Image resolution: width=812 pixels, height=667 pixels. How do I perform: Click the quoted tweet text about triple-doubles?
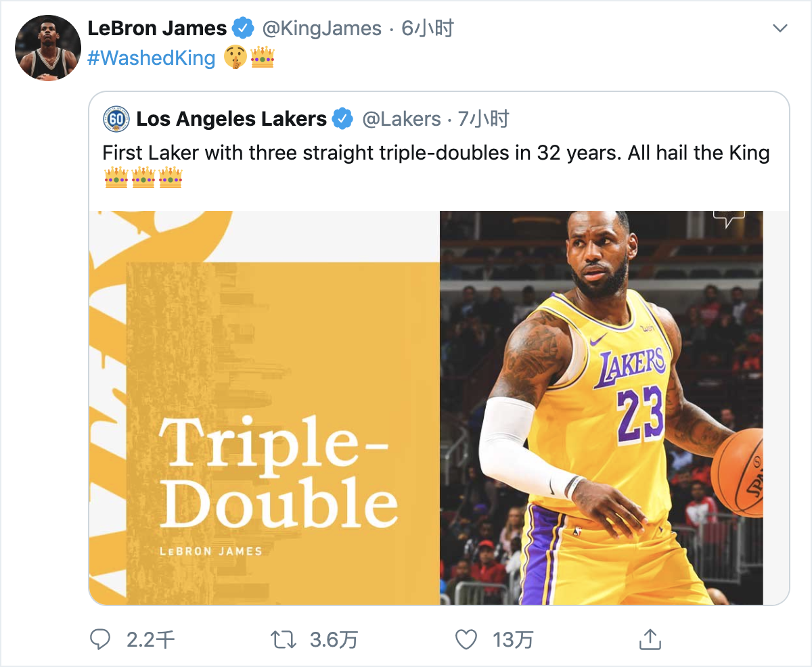click(x=436, y=153)
